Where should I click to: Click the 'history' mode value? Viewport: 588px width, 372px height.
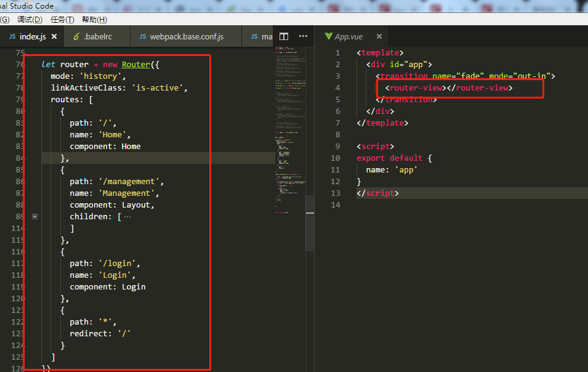click(x=100, y=76)
